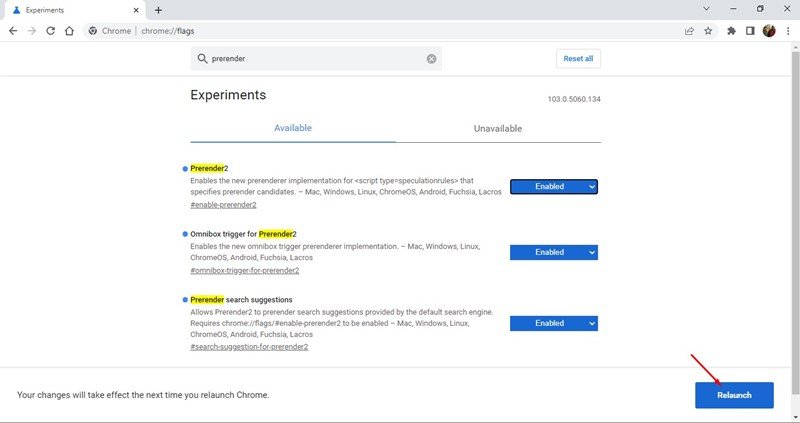Relaunch Chrome to apply changes

[734, 395]
